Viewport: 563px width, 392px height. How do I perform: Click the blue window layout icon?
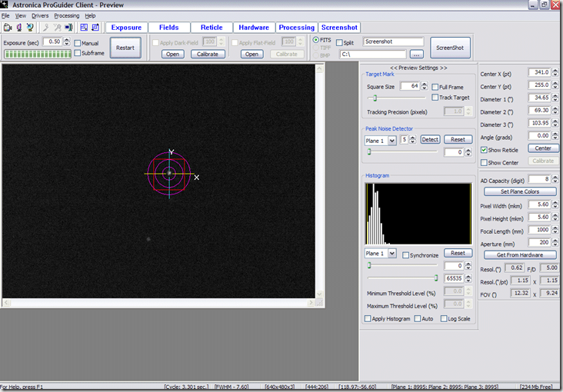click(x=83, y=28)
